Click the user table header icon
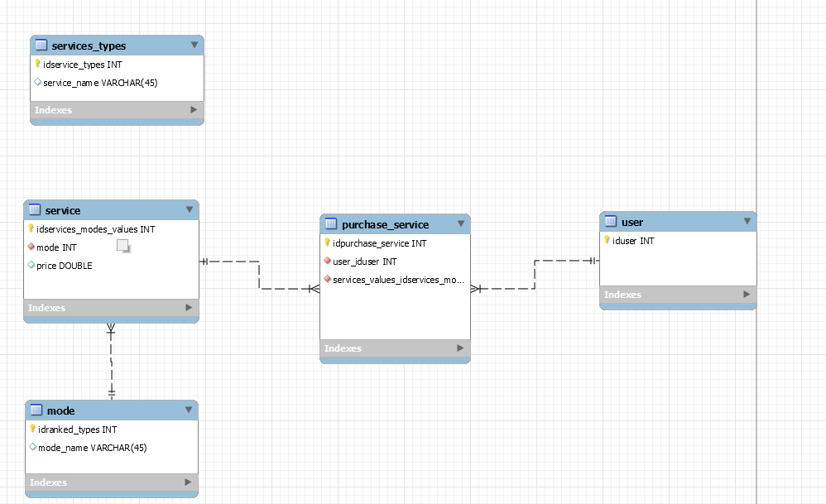826x504 pixels. 611,221
